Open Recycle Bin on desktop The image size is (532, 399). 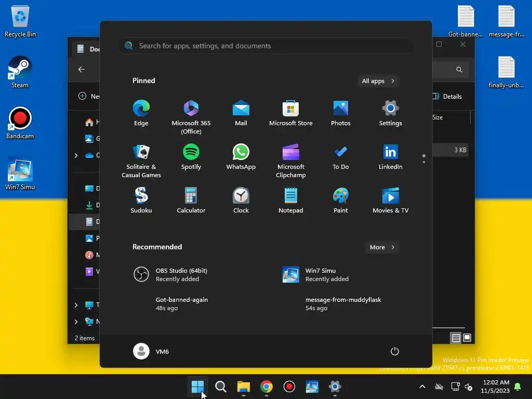(x=20, y=21)
